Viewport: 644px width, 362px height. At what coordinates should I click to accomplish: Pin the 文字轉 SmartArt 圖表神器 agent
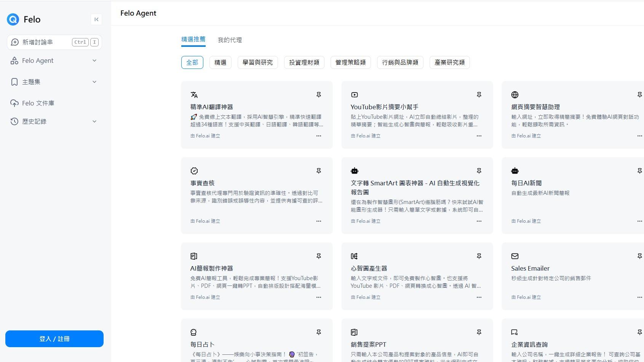click(x=479, y=171)
